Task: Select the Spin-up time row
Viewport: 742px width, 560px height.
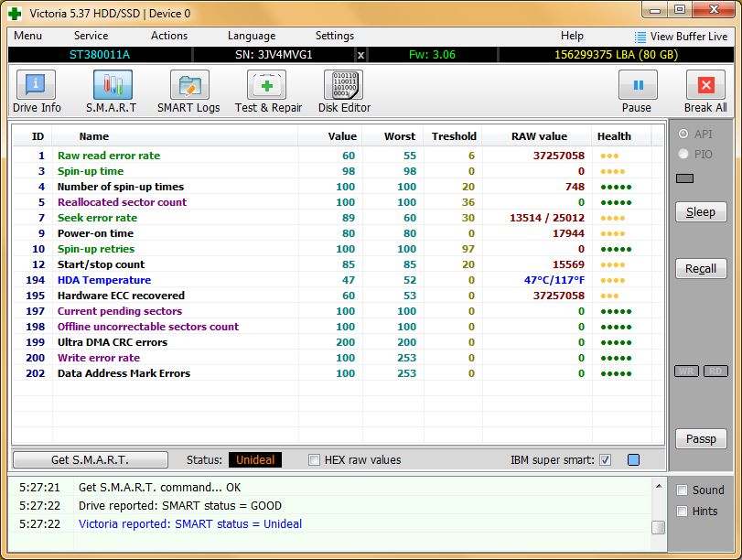Action: (x=338, y=171)
